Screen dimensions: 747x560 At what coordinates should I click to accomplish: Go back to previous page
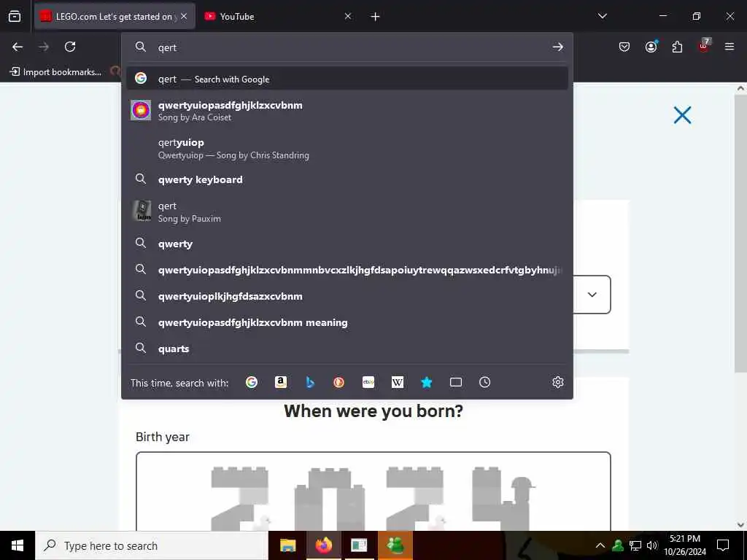[18, 47]
